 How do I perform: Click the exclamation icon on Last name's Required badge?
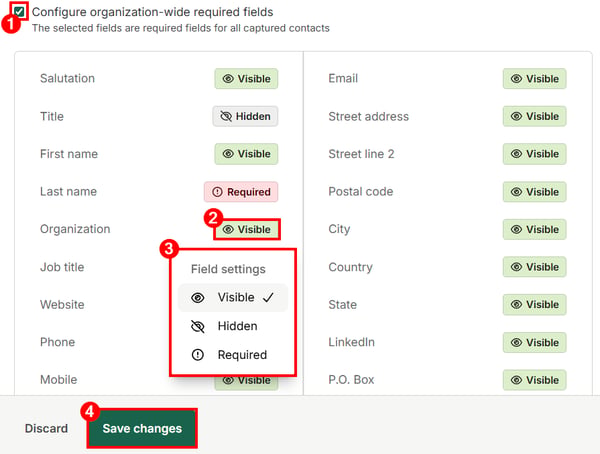point(217,192)
